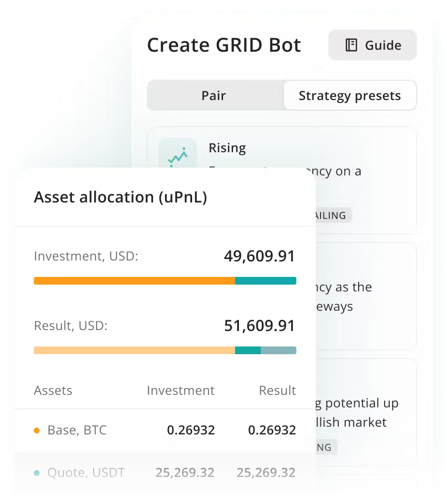Screen dimensions: 447x504
Task: Click orange segment of Investment bar
Action: click(x=134, y=281)
